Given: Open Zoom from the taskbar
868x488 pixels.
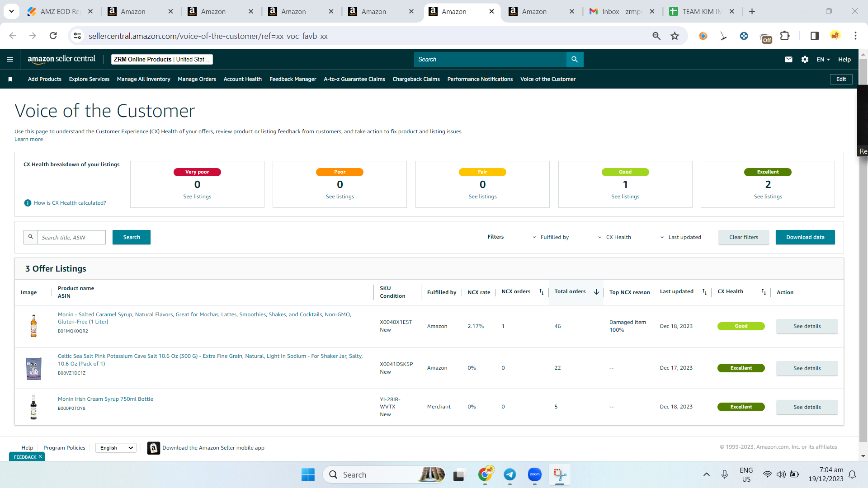Looking at the screenshot, I should point(534,474).
